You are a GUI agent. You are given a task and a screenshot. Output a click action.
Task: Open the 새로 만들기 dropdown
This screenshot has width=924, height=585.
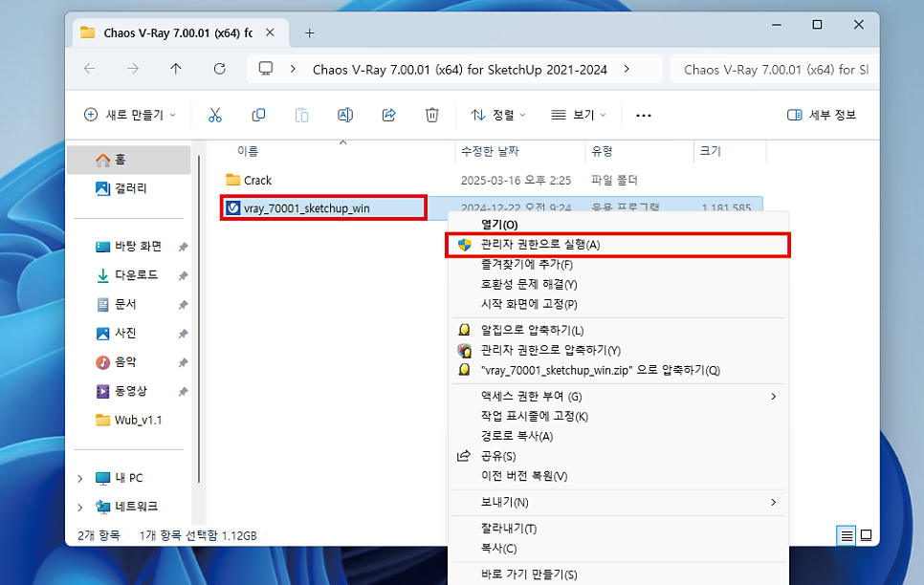click(x=130, y=115)
